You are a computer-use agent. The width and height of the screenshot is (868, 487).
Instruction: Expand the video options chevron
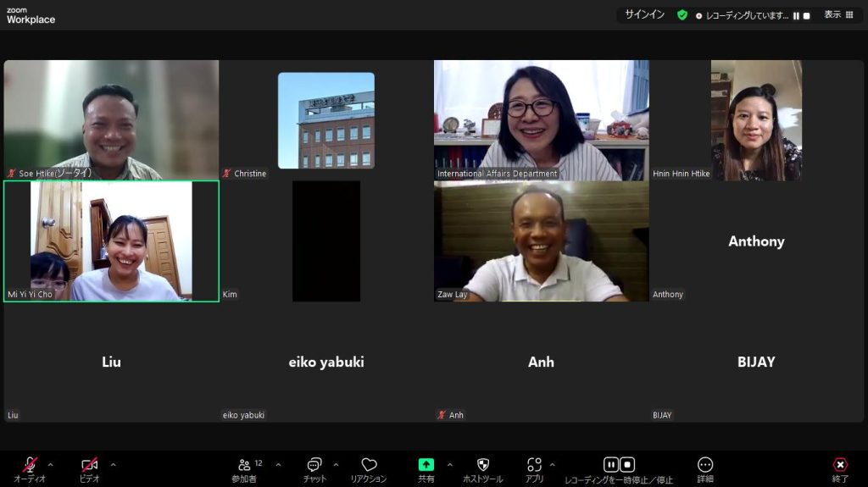point(113,464)
